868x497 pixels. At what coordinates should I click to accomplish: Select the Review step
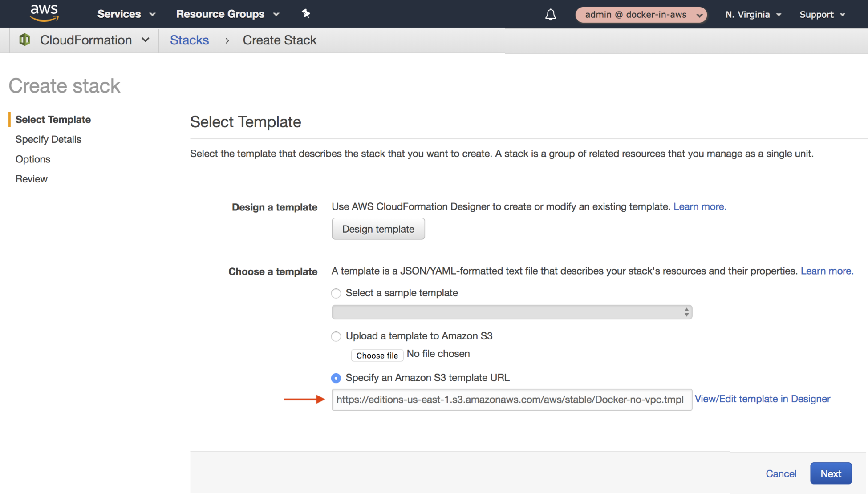coord(31,179)
